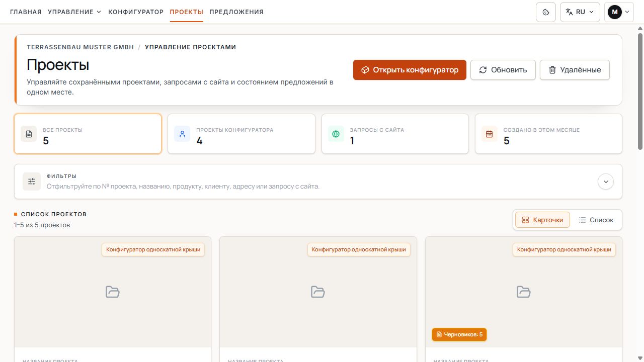Open the RU language dropdown
The height and width of the screenshot is (362, 644).
(x=580, y=12)
